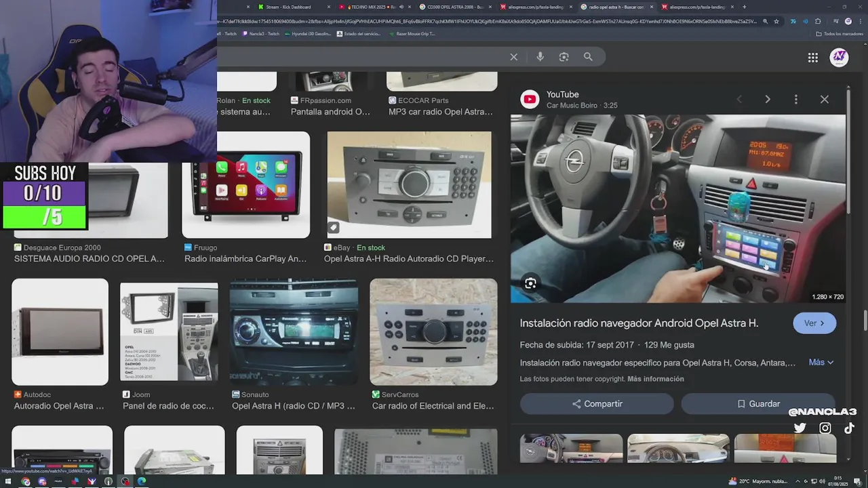The height and width of the screenshot is (488, 868).
Task: Open the Google apps grid
Action: click(x=812, y=58)
